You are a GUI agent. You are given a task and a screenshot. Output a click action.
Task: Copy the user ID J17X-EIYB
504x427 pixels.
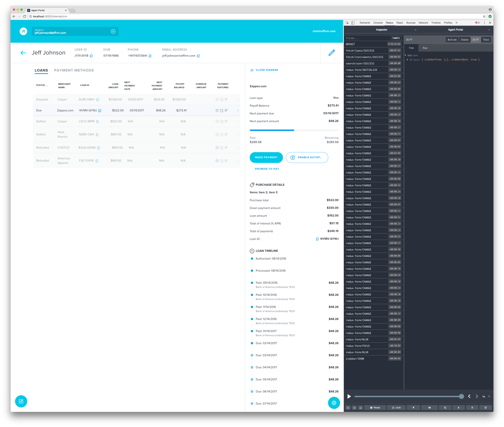click(x=91, y=56)
